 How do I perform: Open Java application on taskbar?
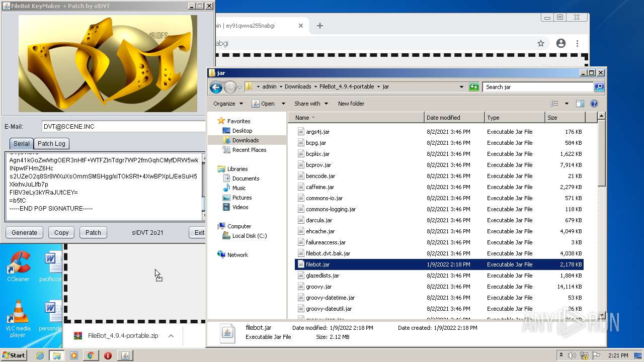[x=125, y=355]
